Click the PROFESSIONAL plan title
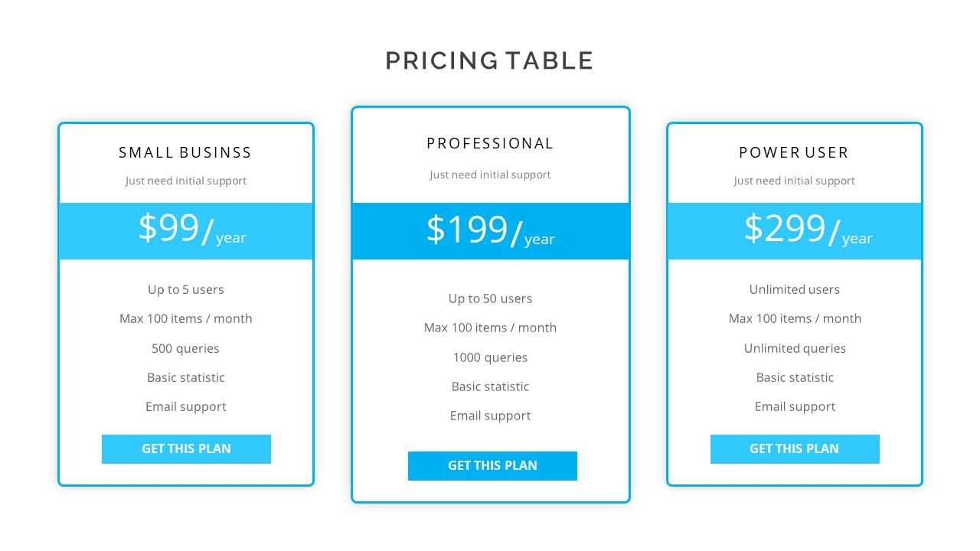Viewport: 980px width, 551px height. (x=491, y=143)
